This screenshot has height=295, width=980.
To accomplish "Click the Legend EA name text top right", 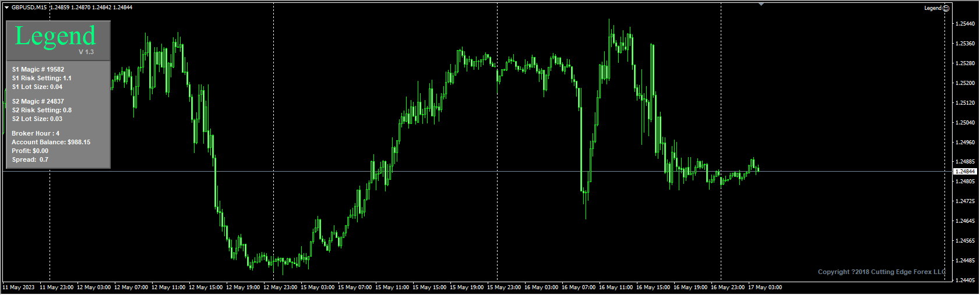I will (x=933, y=8).
